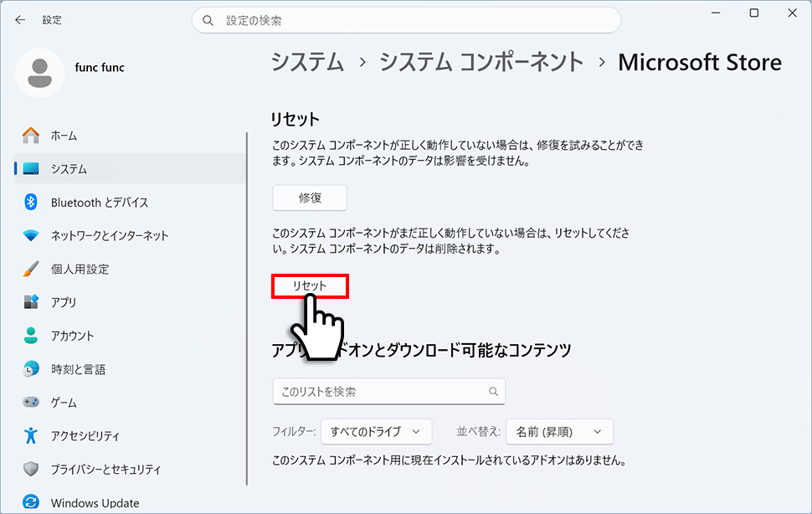Focus the このリストを検索 search box
The height and width of the screenshot is (514, 812).
[x=389, y=391]
